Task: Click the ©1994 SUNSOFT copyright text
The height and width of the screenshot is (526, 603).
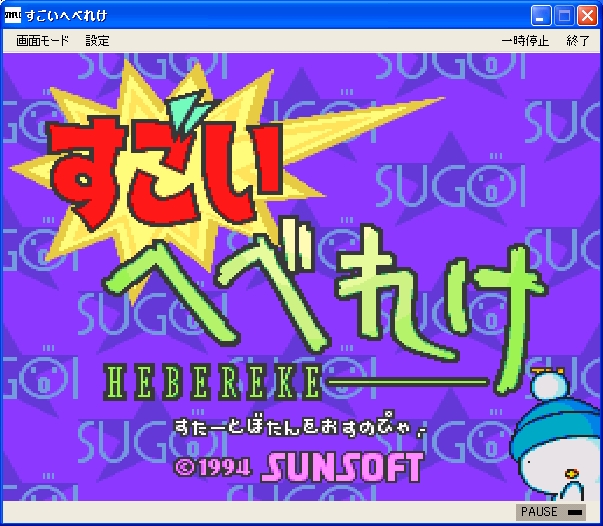Action: (x=299, y=468)
